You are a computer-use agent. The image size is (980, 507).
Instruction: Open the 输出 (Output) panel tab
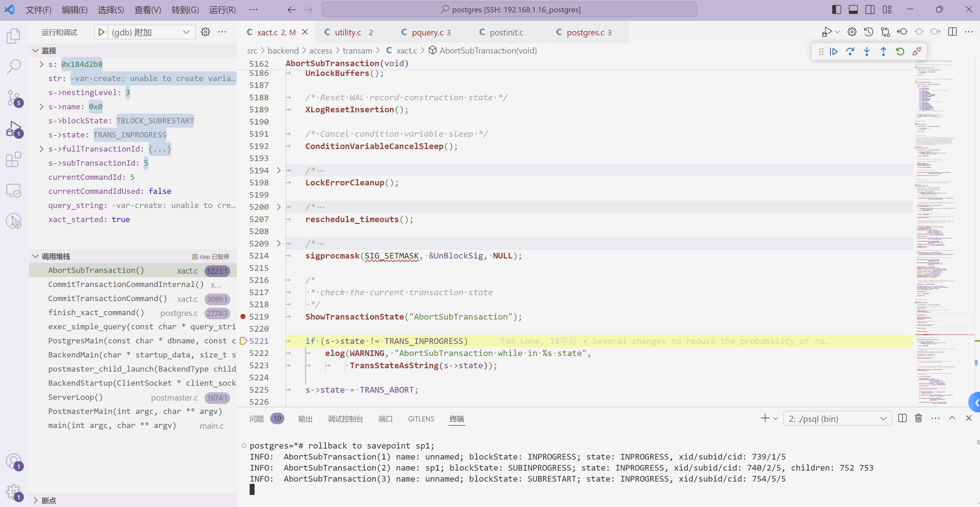(305, 419)
